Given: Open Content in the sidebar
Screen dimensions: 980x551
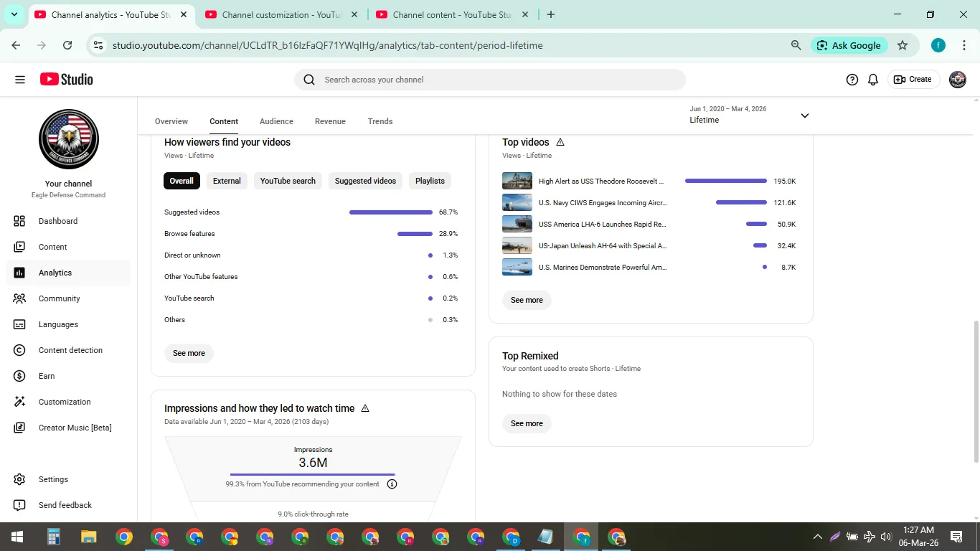Looking at the screenshot, I should pyautogui.click(x=68, y=247).
